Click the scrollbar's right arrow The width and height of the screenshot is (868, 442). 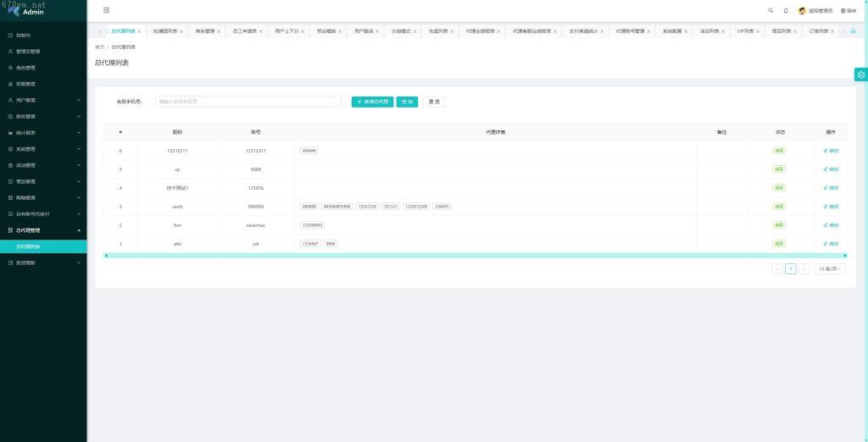coord(845,256)
